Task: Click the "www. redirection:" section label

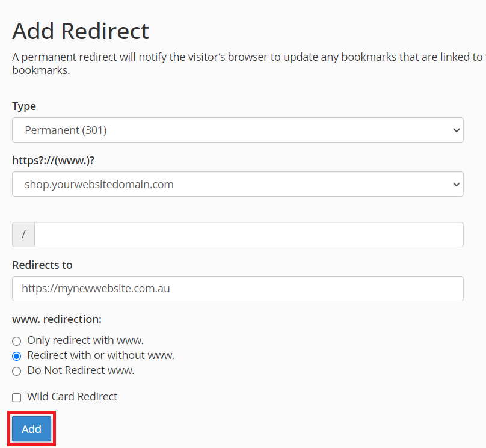Action: (x=57, y=319)
